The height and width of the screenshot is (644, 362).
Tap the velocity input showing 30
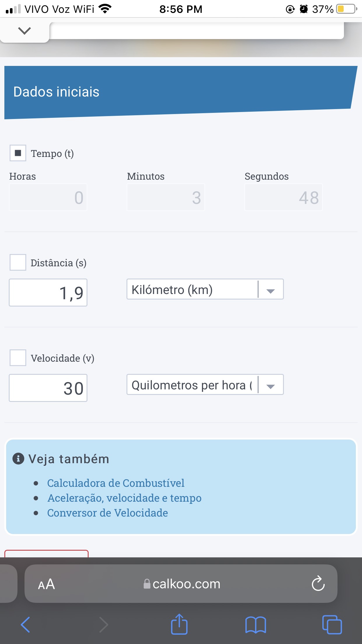pyautogui.click(x=48, y=388)
